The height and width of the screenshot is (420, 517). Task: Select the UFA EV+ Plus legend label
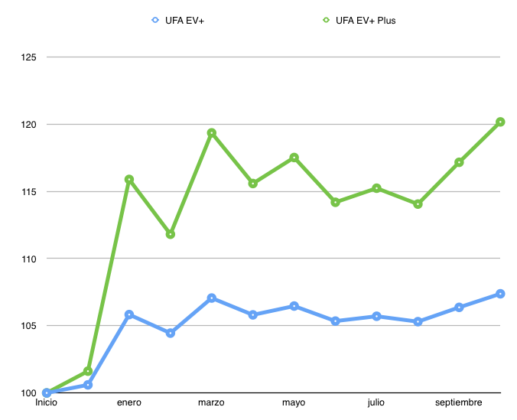[365, 21]
